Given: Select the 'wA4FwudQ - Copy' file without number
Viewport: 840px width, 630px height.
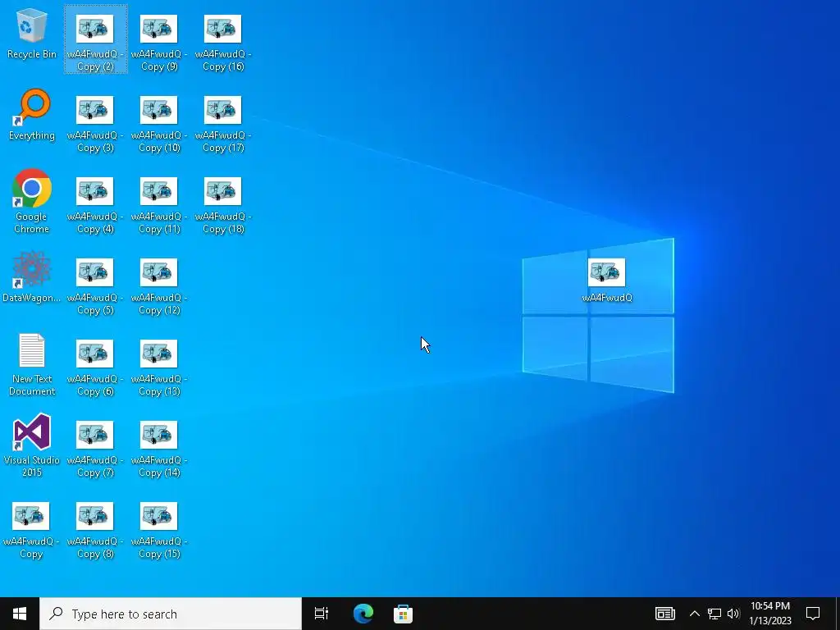Looking at the screenshot, I should [31, 531].
